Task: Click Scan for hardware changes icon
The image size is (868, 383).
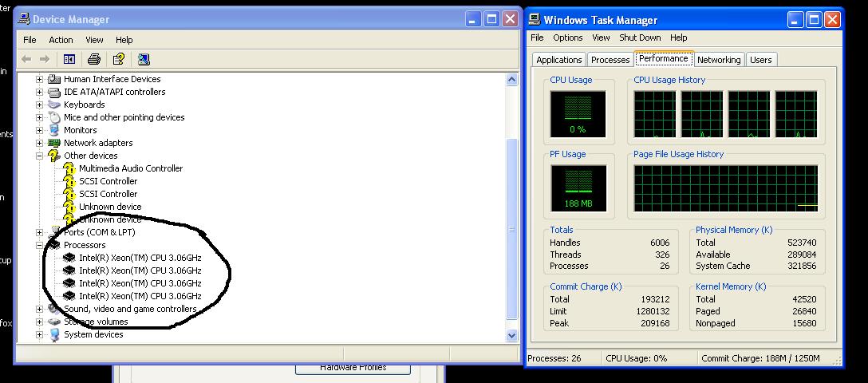Action: pyautogui.click(x=144, y=59)
